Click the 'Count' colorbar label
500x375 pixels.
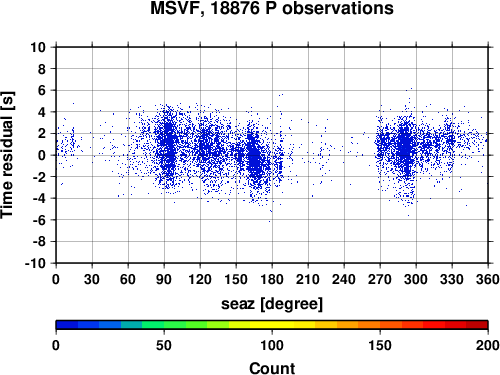pos(272,368)
